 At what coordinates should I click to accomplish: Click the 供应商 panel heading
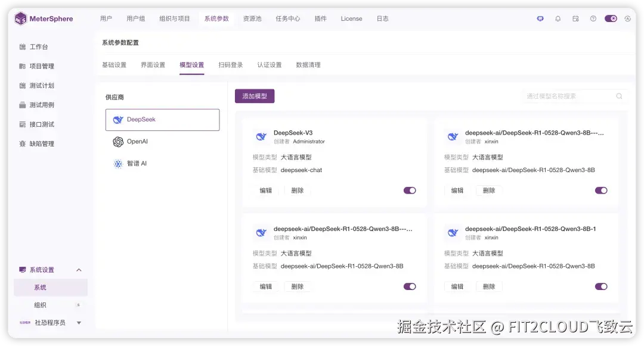pyautogui.click(x=114, y=97)
